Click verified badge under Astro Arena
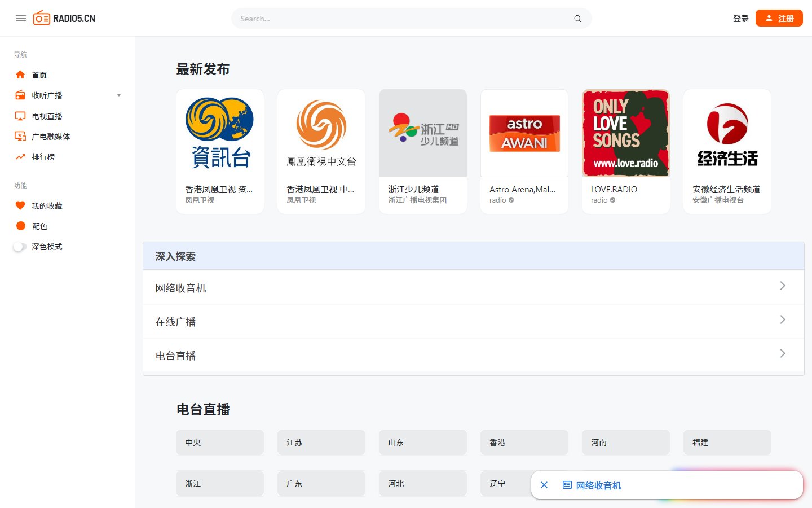Viewport: 812px width, 508px height. click(511, 200)
